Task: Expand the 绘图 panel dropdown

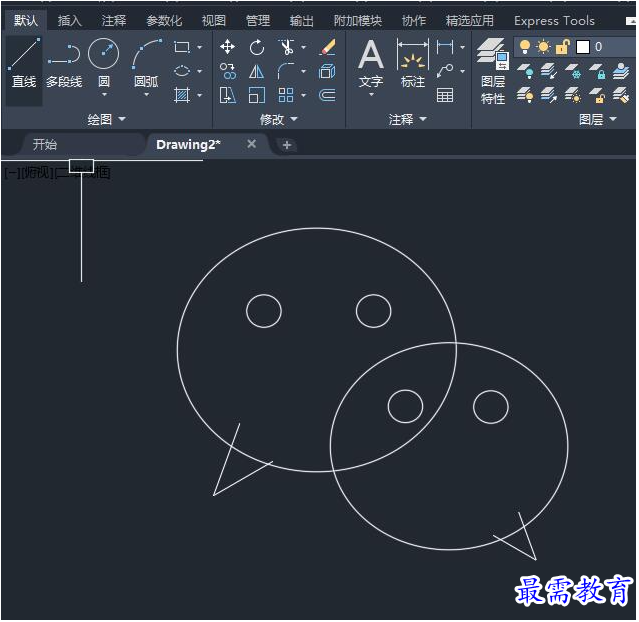Action: tap(106, 119)
